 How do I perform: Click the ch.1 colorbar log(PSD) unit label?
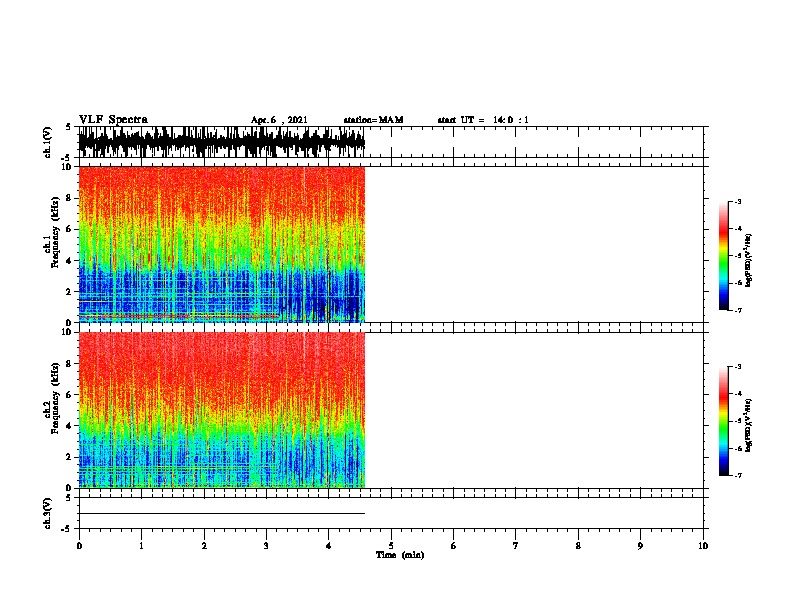(748, 260)
